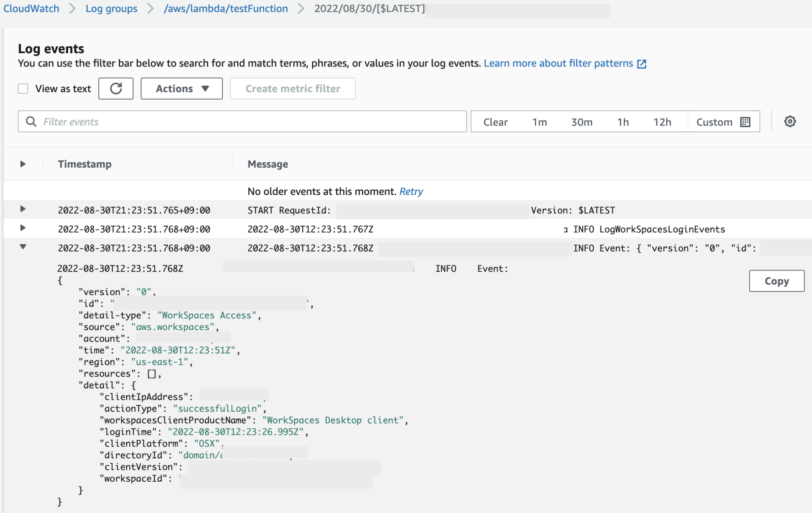Navigate to Log groups breadcrumb

click(x=111, y=8)
